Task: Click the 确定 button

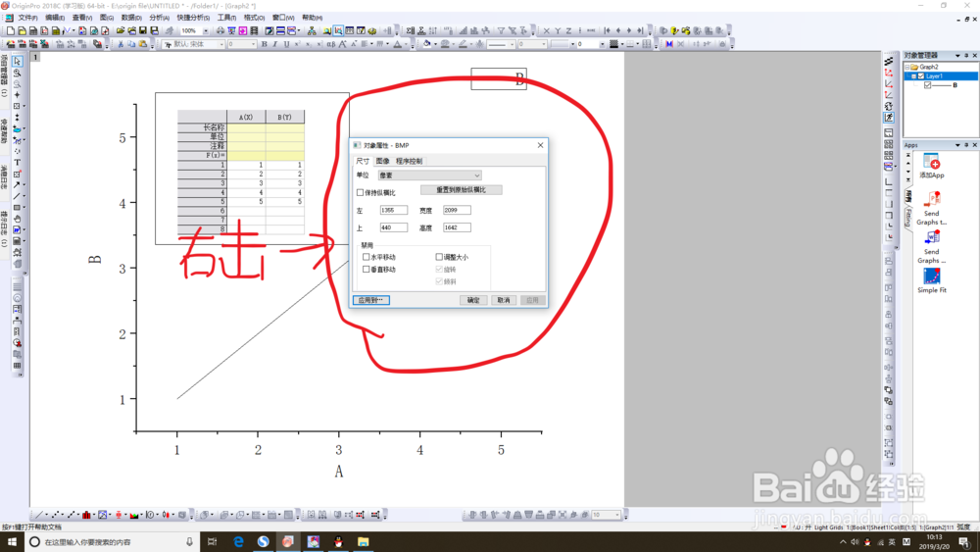Action: tap(473, 300)
